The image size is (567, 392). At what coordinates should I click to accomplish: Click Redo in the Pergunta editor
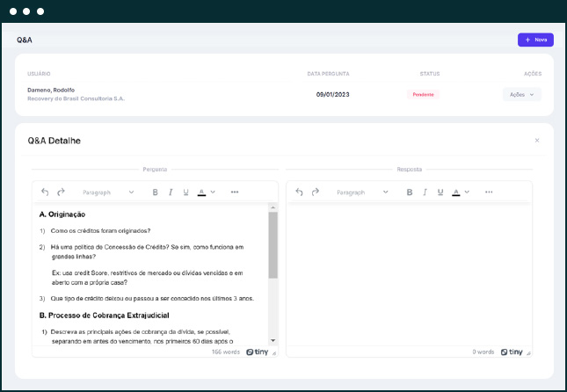(61, 192)
